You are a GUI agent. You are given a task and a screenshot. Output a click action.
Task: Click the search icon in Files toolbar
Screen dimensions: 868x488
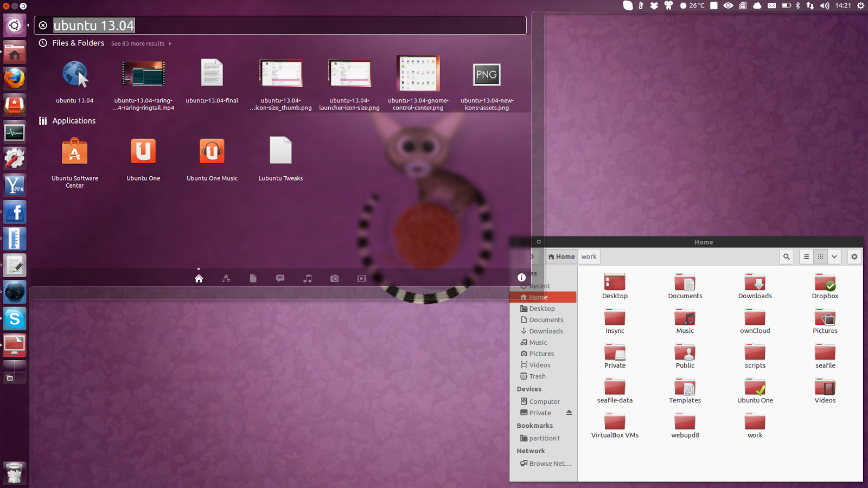[x=786, y=257]
